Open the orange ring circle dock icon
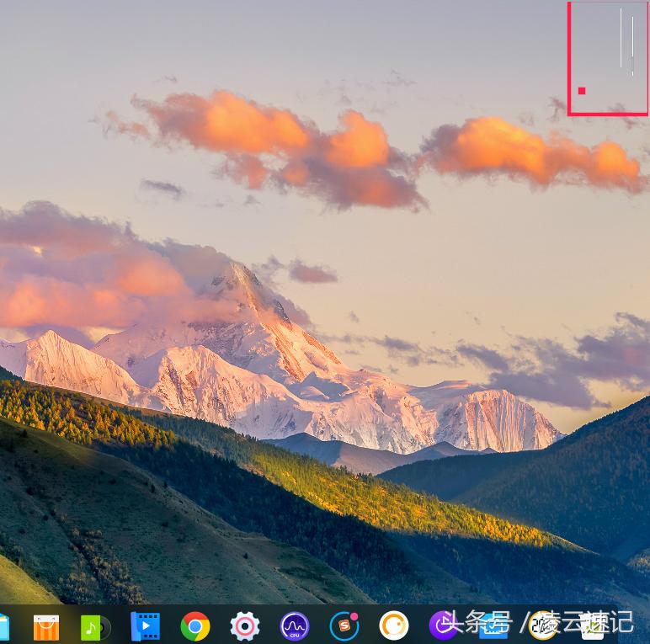This screenshot has width=650, height=644. (394, 625)
